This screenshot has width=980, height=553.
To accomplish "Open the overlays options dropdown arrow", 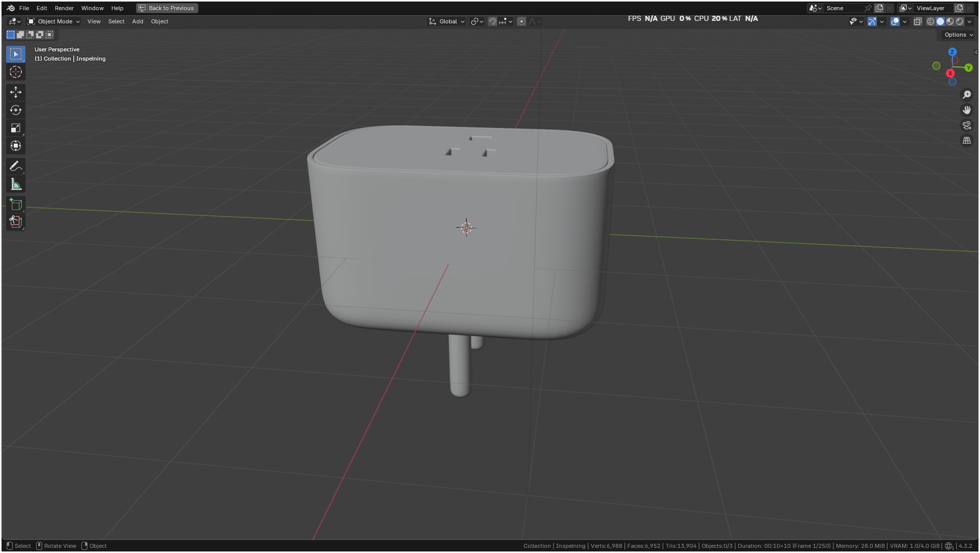I will [x=905, y=21].
